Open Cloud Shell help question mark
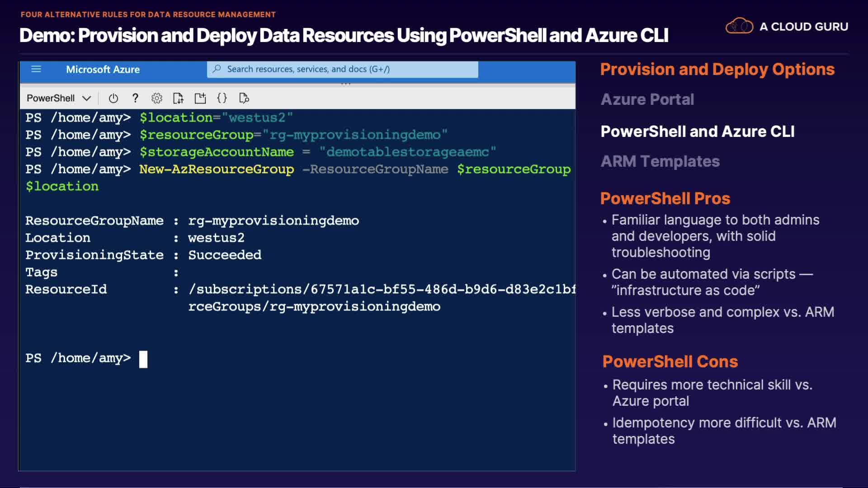 pos(135,98)
